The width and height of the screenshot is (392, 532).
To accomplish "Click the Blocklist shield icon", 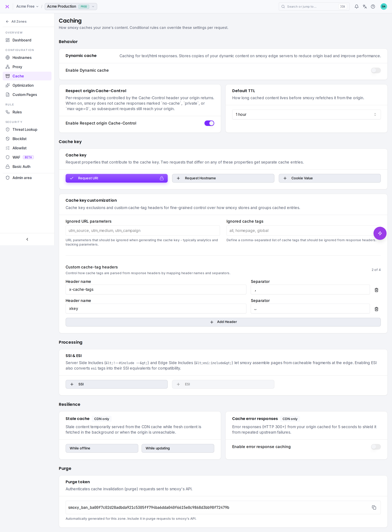I will pyautogui.click(x=8, y=139).
